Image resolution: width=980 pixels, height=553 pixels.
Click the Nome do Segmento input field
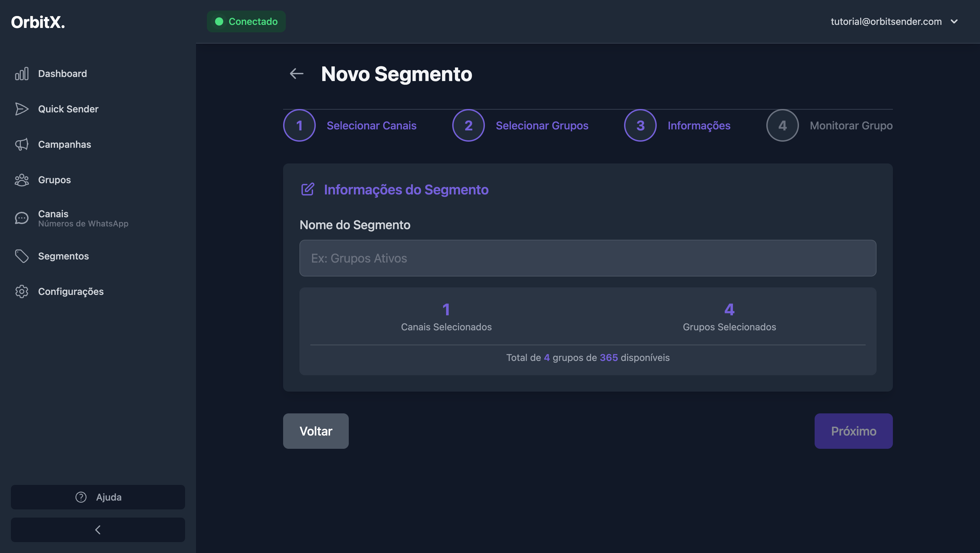(x=587, y=258)
